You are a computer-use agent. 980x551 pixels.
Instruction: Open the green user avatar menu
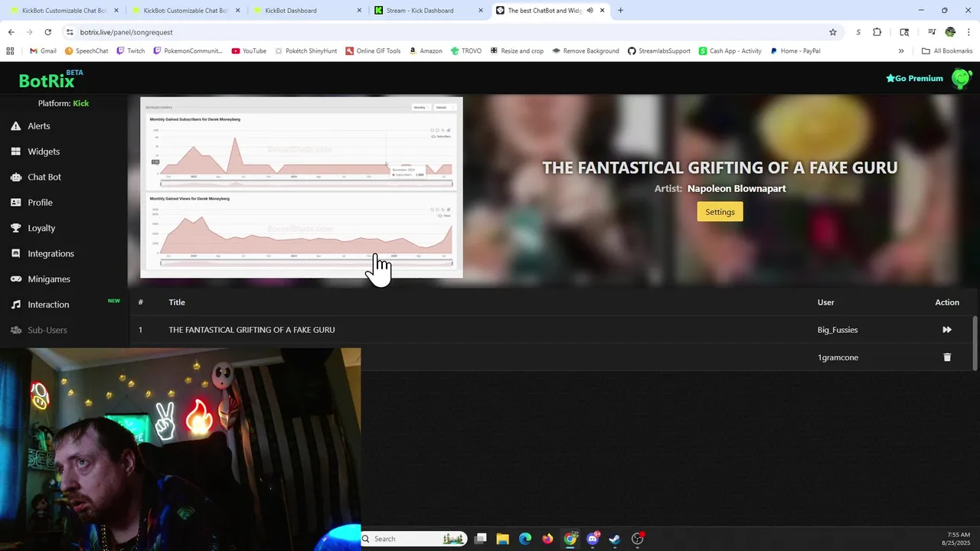point(962,78)
